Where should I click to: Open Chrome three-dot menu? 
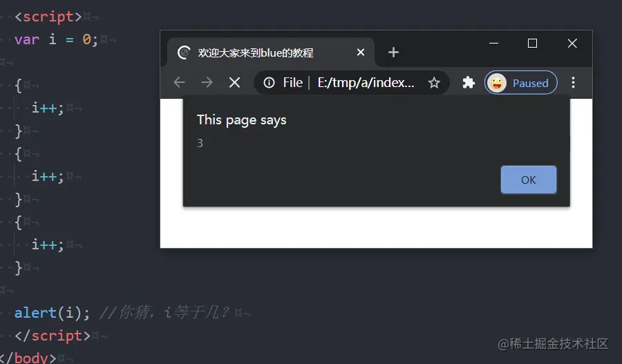tap(573, 82)
